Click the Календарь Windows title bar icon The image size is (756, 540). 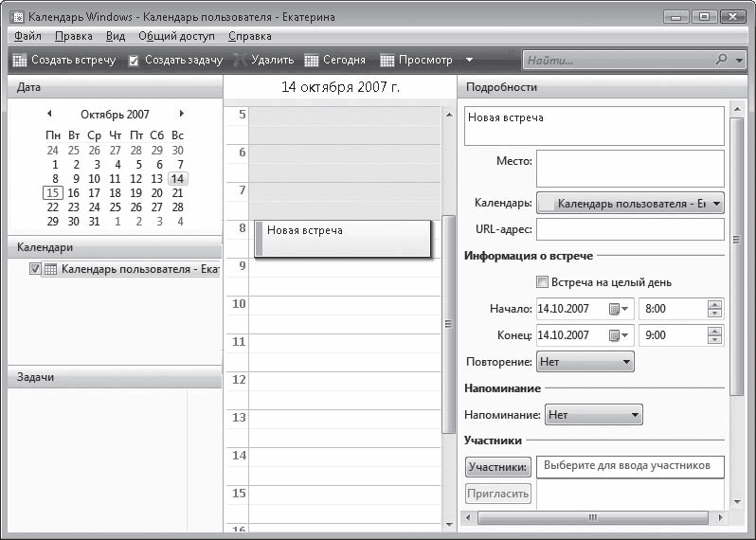17,17
